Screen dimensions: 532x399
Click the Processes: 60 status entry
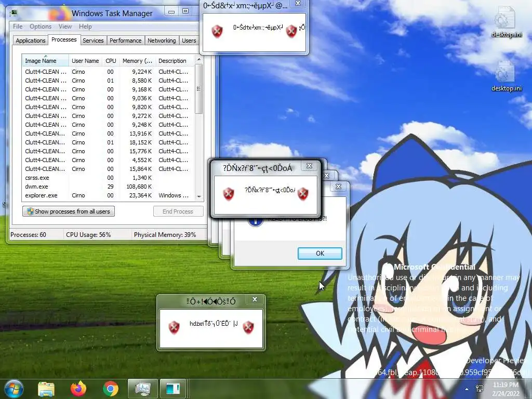[28, 235]
